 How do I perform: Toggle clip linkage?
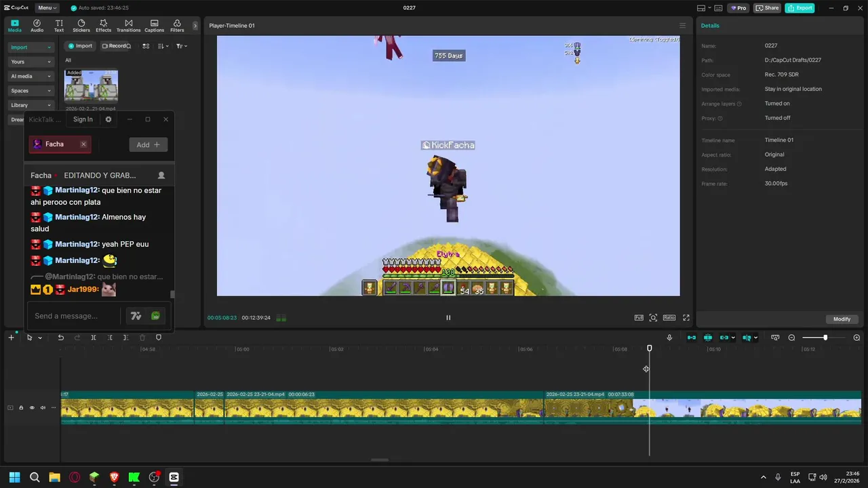click(x=724, y=338)
